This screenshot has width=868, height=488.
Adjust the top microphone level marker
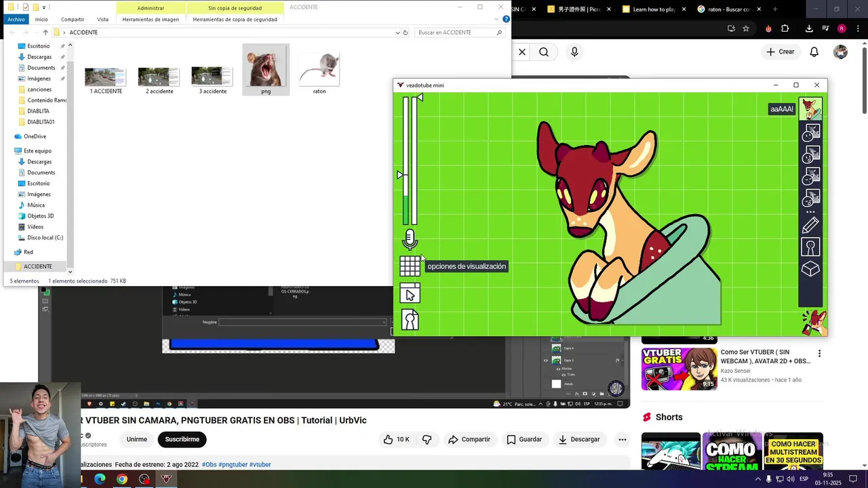[420, 98]
